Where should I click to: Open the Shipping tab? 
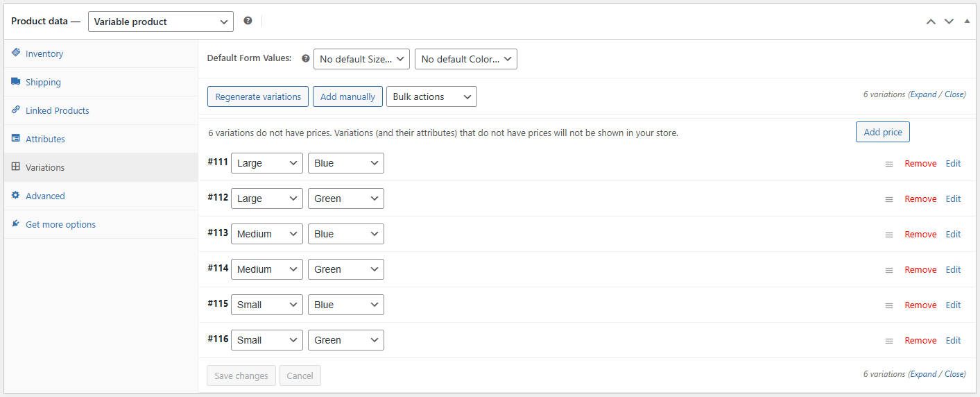point(101,82)
